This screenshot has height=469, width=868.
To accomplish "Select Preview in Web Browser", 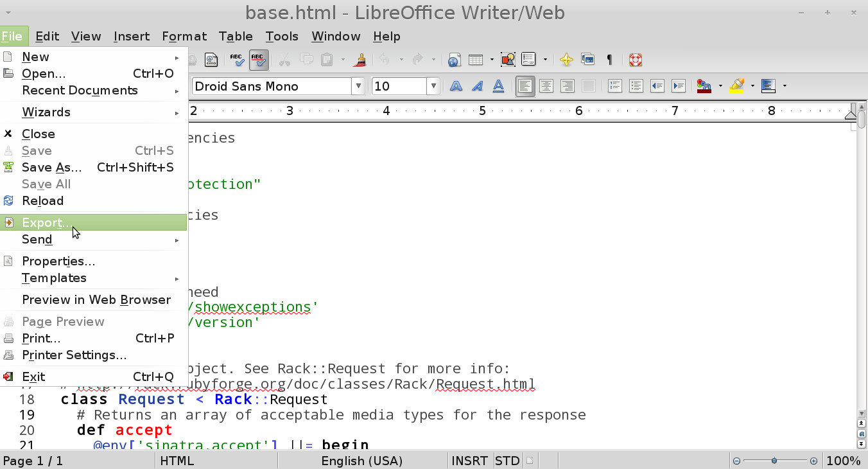I will pyautogui.click(x=94, y=299).
